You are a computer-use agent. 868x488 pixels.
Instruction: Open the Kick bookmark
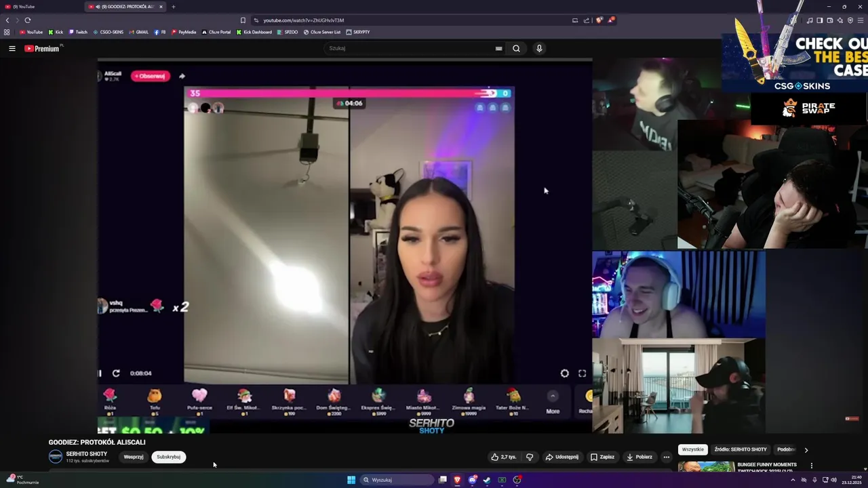tap(56, 32)
